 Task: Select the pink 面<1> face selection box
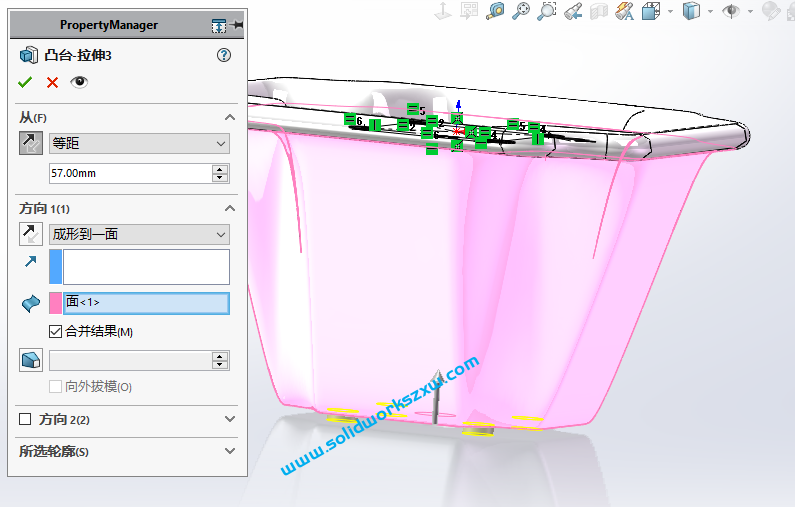[145, 303]
